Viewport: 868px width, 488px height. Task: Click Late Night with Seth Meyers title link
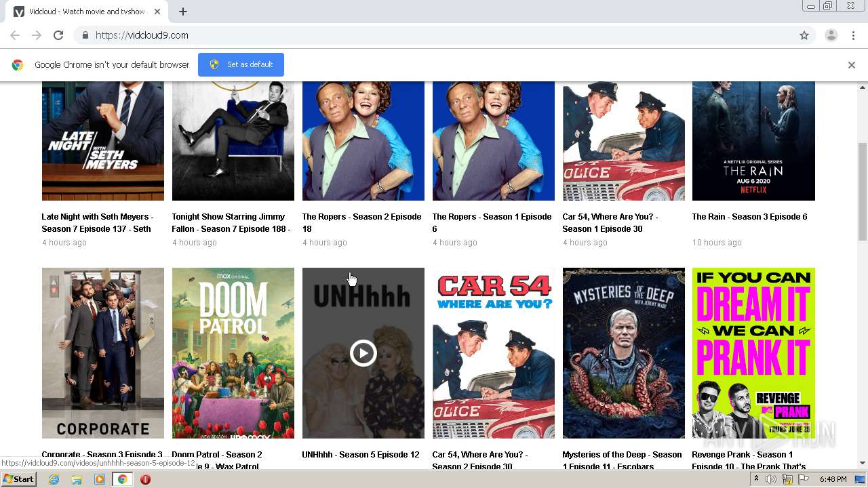(x=98, y=223)
